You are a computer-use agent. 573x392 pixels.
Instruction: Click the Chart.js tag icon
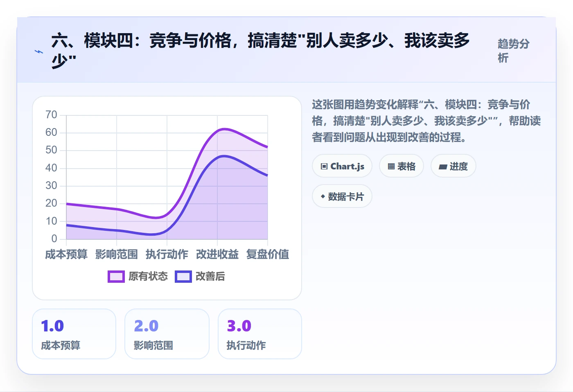[324, 166]
